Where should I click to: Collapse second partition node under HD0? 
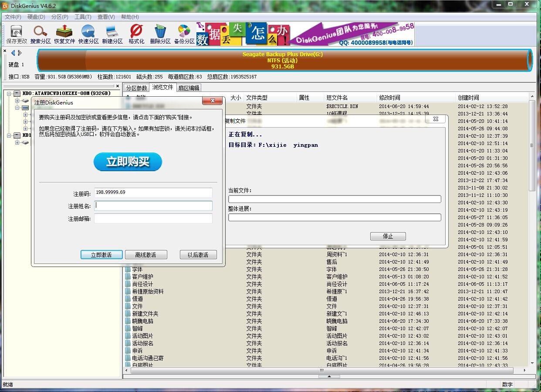pyautogui.click(x=17, y=108)
